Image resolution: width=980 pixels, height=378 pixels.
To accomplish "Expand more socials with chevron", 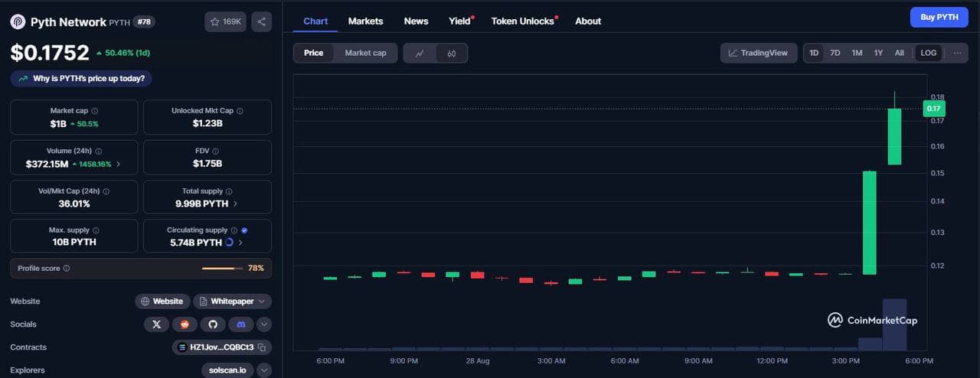I will 264,324.
